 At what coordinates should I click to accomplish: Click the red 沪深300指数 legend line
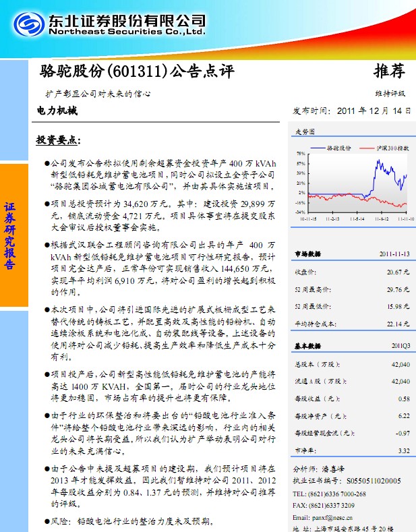click(x=367, y=146)
